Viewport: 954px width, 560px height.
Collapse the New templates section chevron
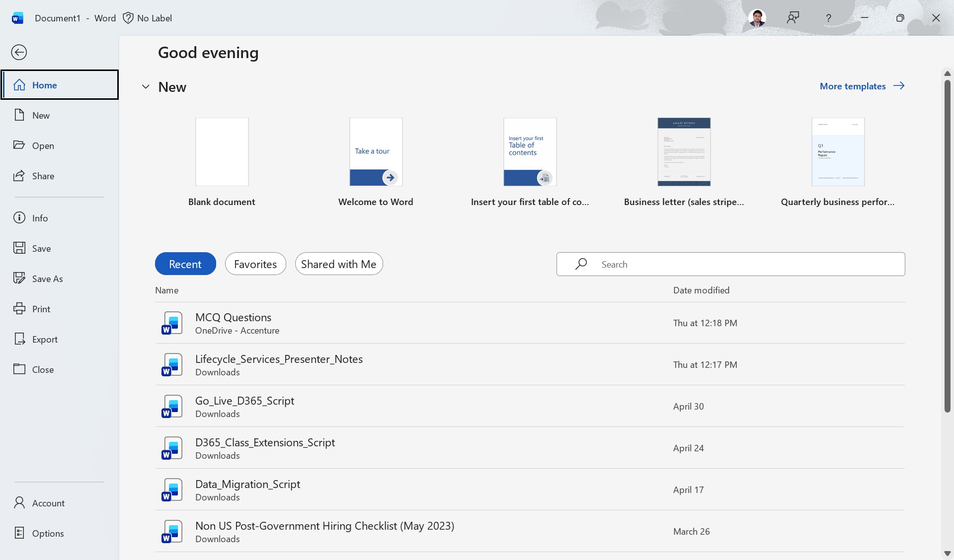(x=146, y=87)
